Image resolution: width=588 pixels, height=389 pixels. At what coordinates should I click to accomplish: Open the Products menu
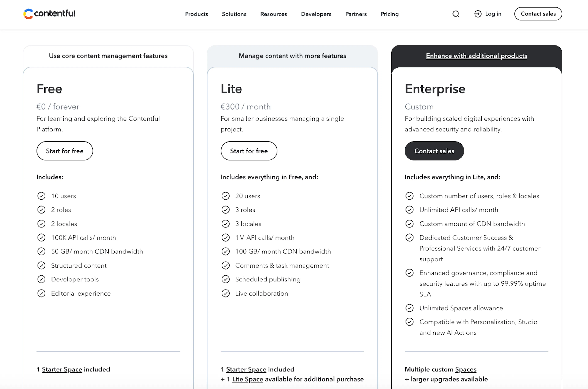[196, 14]
